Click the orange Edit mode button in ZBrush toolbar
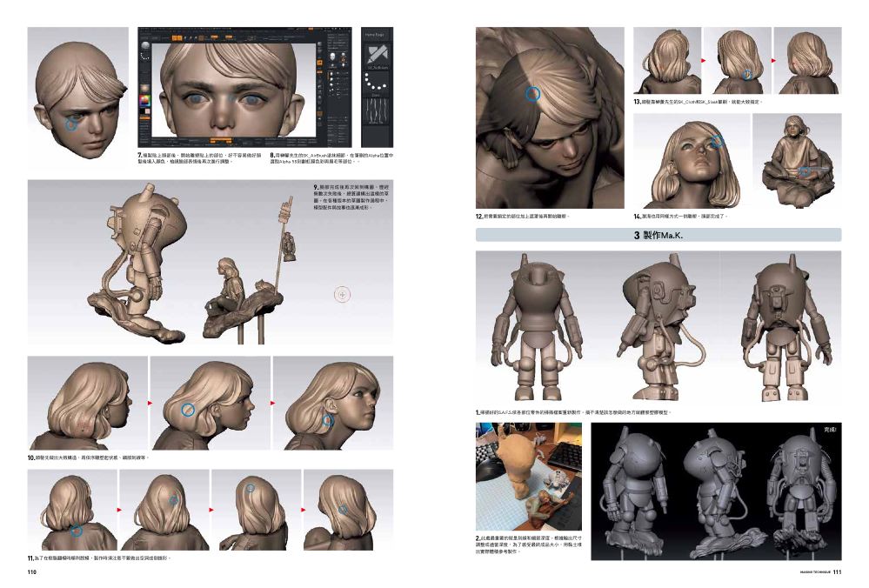869x588 pixels. [x=175, y=38]
